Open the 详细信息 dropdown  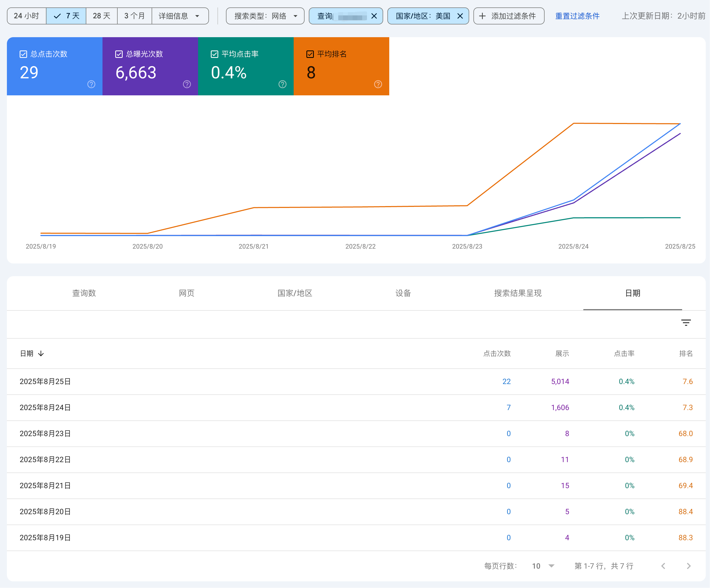click(180, 16)
